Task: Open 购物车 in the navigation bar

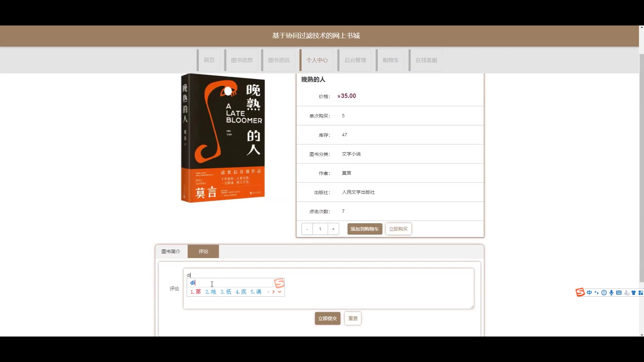Action: point(391,60)
